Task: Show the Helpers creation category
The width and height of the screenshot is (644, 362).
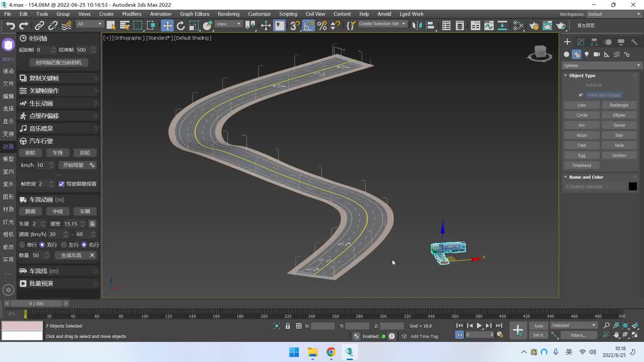Action: (607, 54)
